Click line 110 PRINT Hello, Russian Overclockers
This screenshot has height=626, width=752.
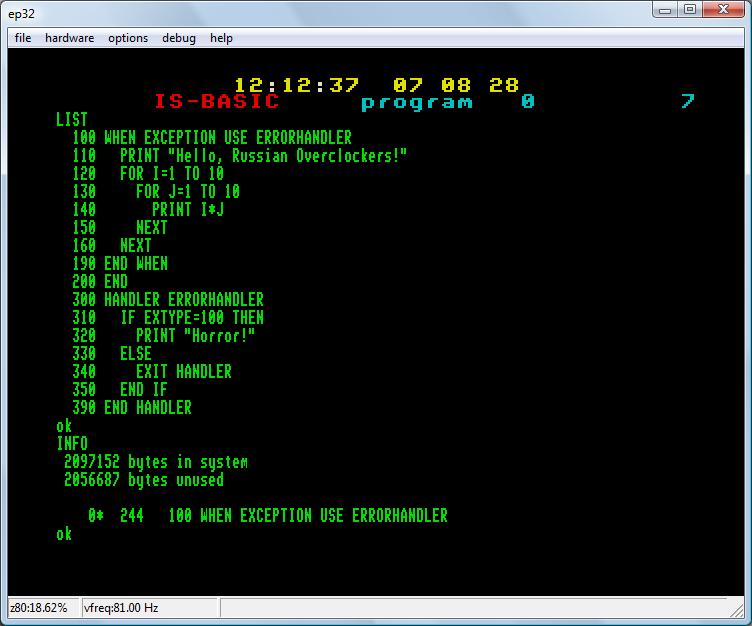click(240, 156)
